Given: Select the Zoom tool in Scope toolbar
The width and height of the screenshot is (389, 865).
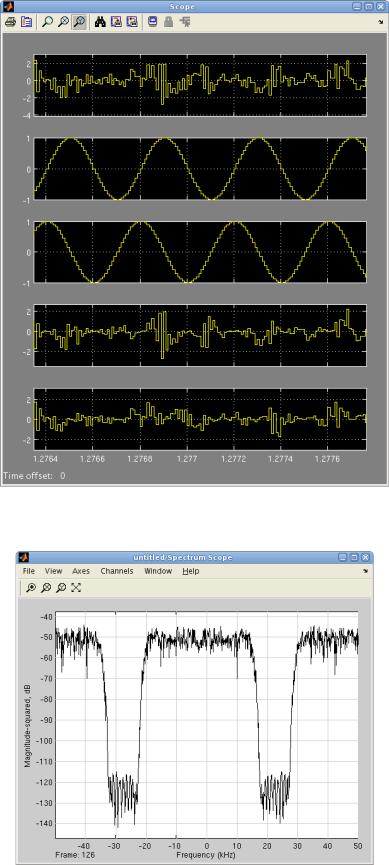Looking at the screenshot, I should pyautogui.click(x=48, y=22).
